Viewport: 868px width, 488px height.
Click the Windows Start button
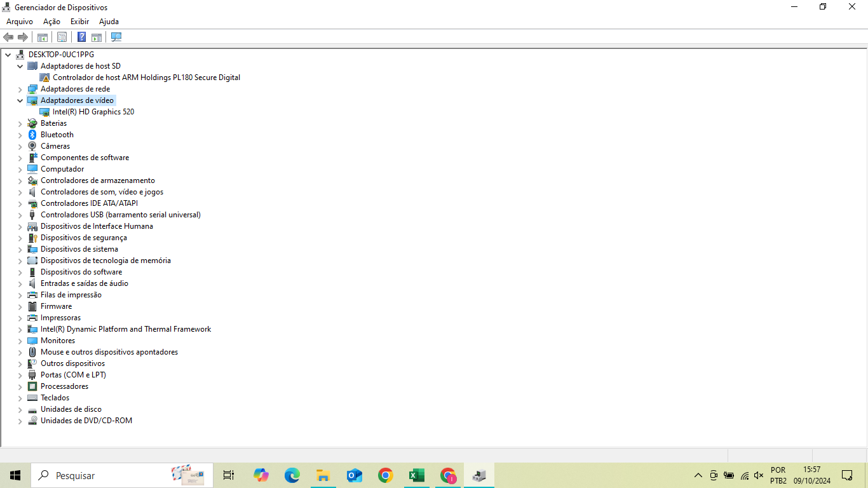15,475
